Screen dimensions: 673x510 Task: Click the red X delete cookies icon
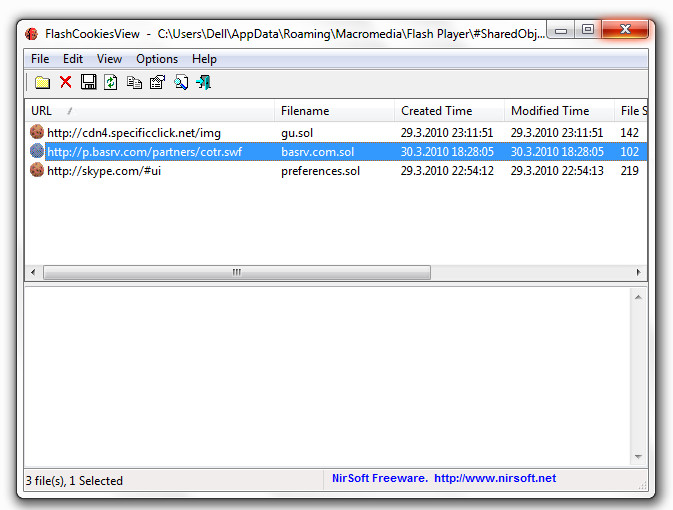66,82
